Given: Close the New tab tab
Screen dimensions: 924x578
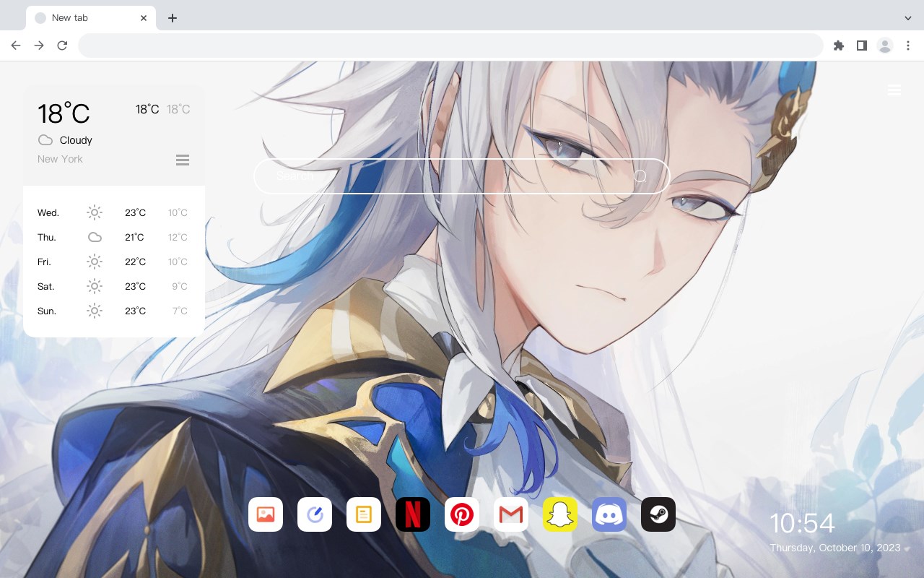Looking at the screenshot, I should [x=144, y=18].
